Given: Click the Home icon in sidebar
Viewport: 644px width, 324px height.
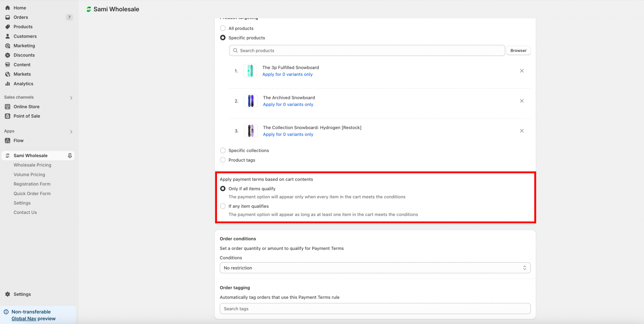Looking at the screenshot, I should pos(8,8).
